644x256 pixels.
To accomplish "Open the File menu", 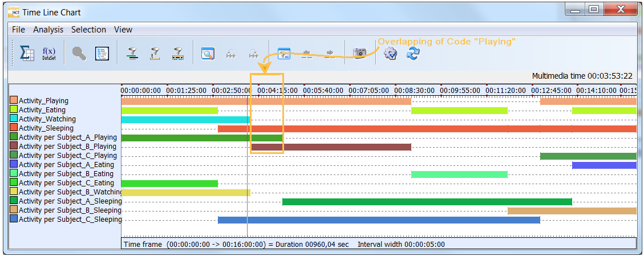I will 18,30.
